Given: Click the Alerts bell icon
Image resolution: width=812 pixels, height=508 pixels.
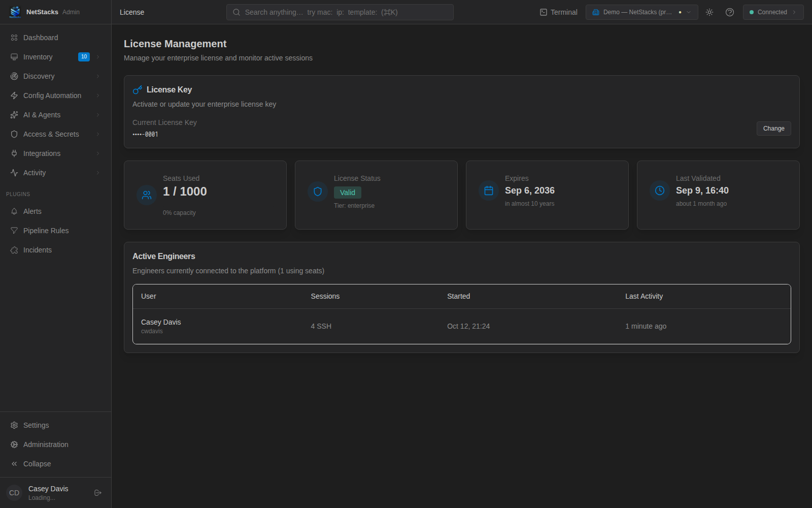Looking at the screenshot, I should coord(14,211).
